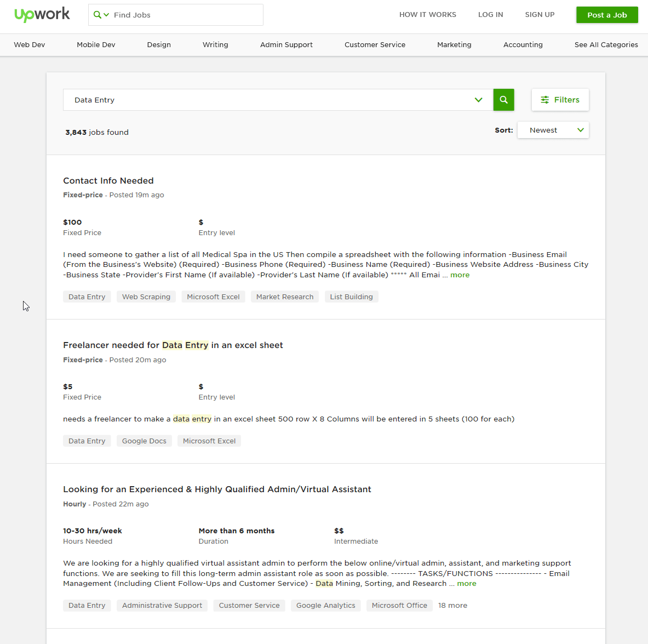Click the Upwork logo
This screenshot has width=648, height=644.
42,14
